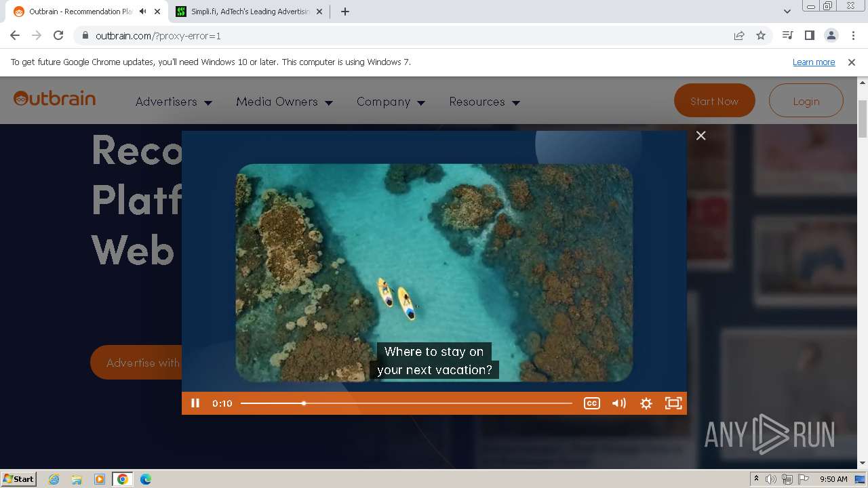Expand the Media Owners menu
The width and height of the screenshot is (868, 488).
pyautogui.click(x=284, y=102)
